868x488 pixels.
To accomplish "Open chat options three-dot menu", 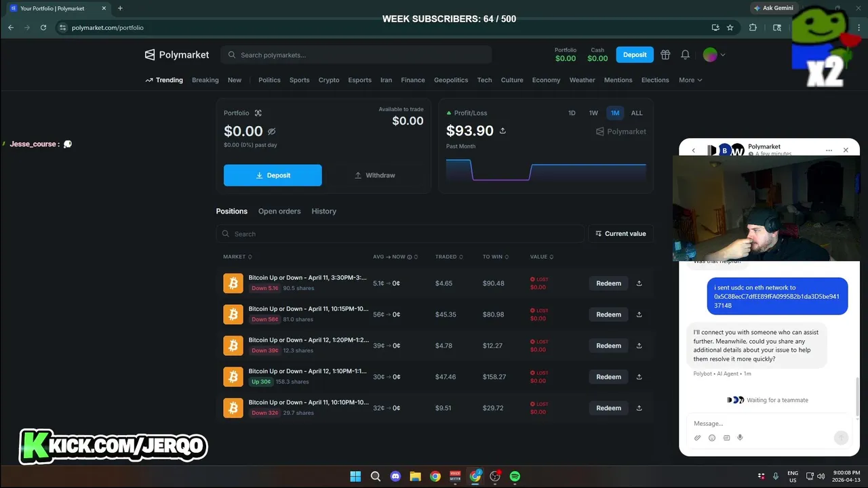I will (829, 150).
